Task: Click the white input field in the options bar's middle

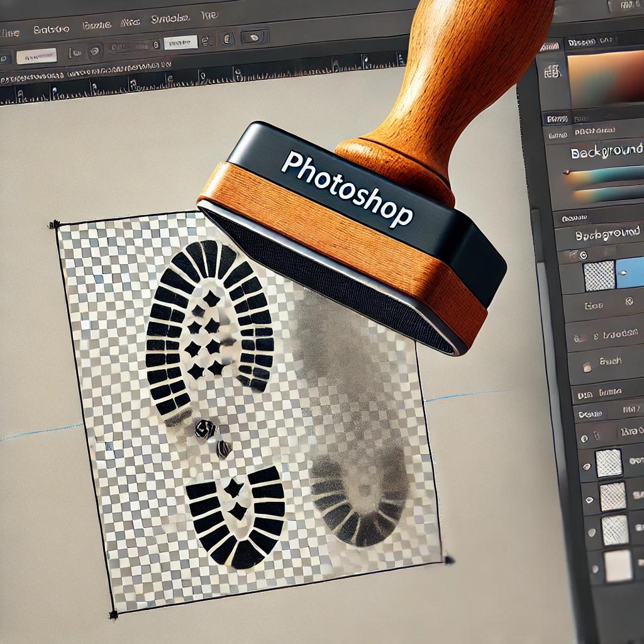Action: click(180, 43)
